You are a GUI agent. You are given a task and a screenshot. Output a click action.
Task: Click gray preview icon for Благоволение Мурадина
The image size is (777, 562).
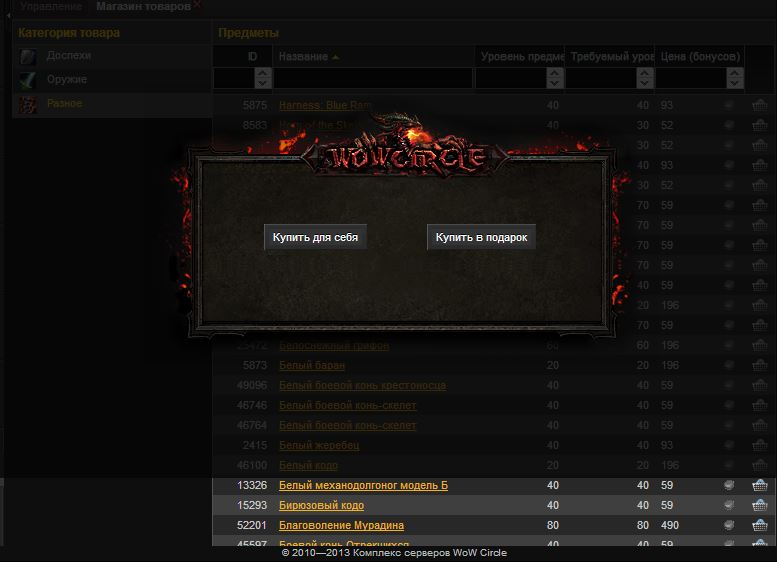(729, 525)
